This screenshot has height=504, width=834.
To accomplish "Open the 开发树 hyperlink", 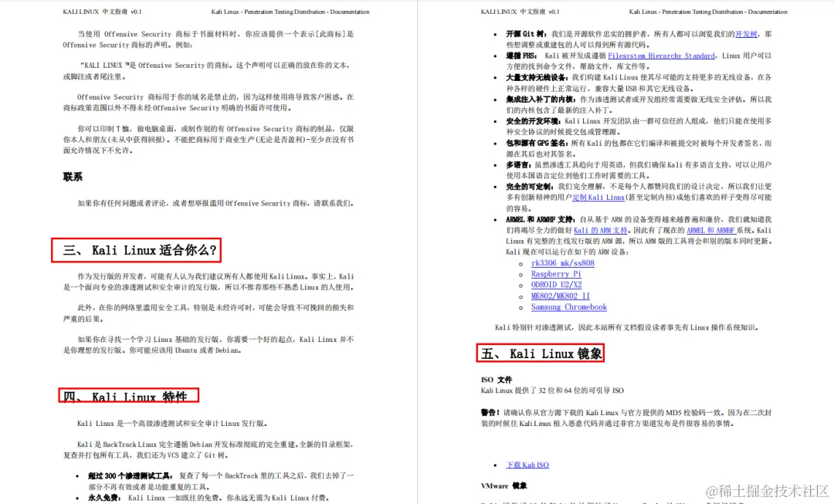I will click(x=746, y=34).
